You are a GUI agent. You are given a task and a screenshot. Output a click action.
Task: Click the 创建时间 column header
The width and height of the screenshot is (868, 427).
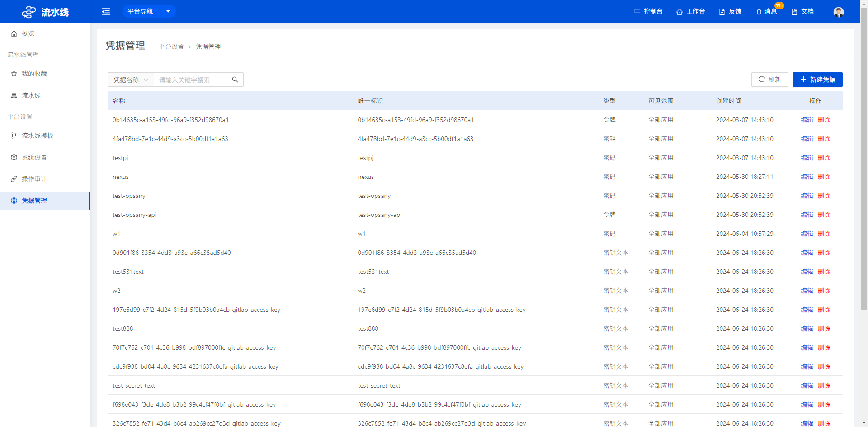(x=729, y=101)
